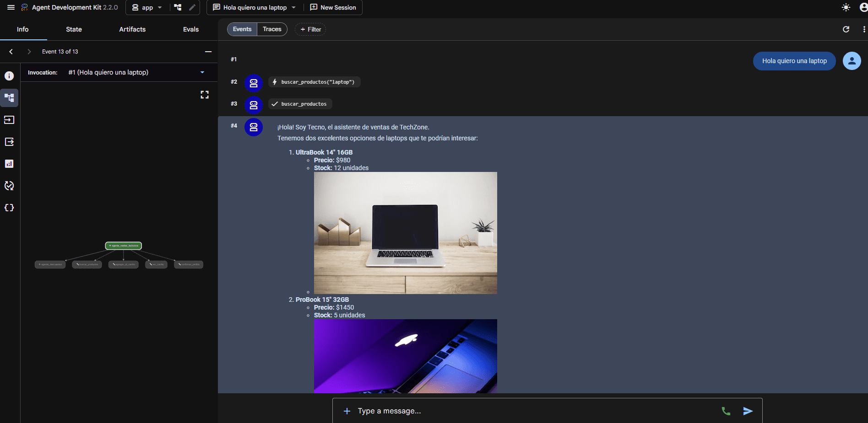The image size is (868, 423).
Task: Send the message with the arrow icon
Action: click(748, 411)
